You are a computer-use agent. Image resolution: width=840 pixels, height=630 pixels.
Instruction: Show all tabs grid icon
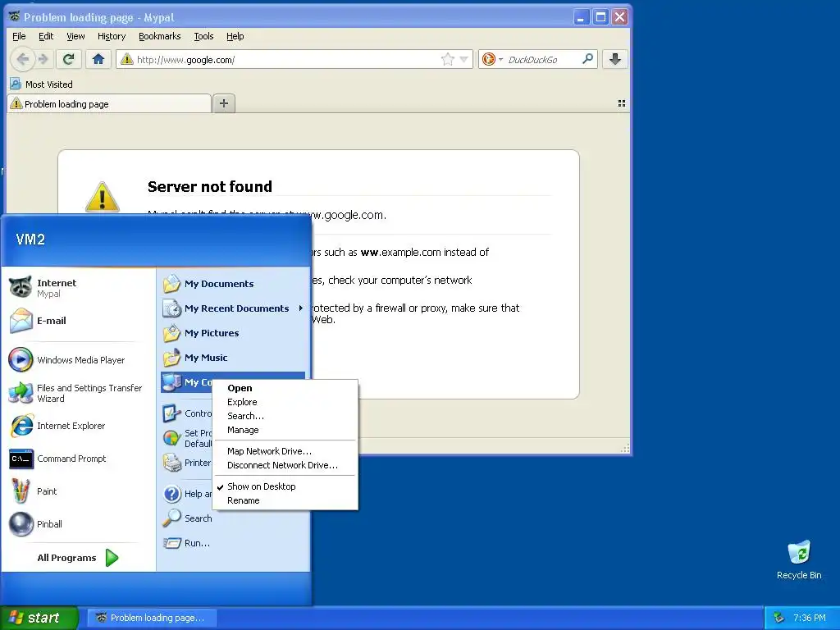point(622,103)
